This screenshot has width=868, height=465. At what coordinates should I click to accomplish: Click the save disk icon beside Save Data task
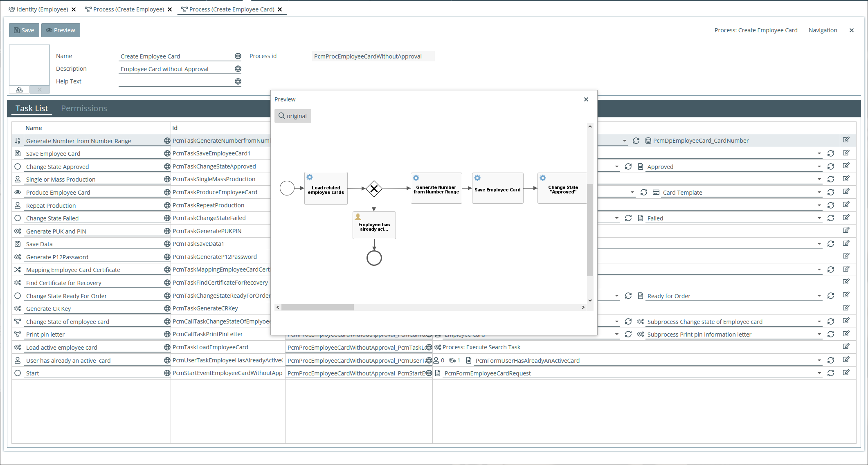(17, 244)
